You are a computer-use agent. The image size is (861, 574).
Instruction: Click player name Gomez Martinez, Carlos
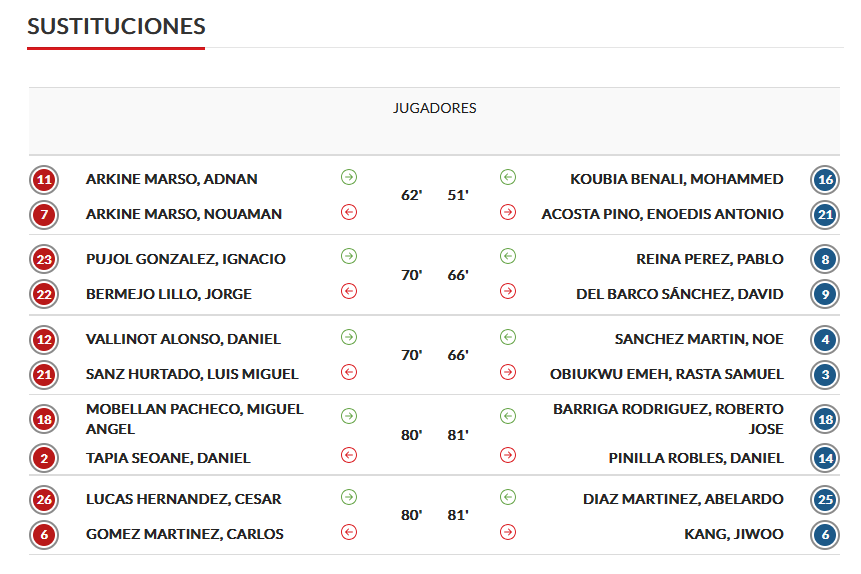[x=184, y=534]
